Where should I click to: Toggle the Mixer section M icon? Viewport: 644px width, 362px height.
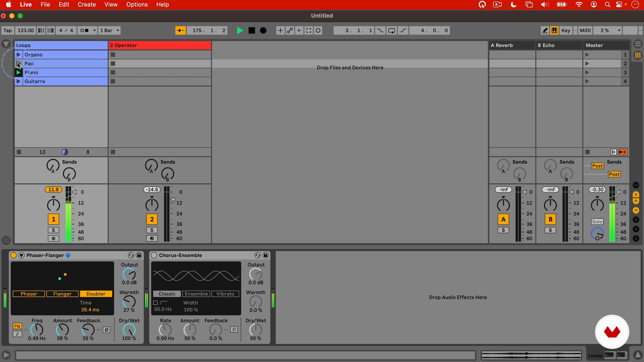coord(636,210)
